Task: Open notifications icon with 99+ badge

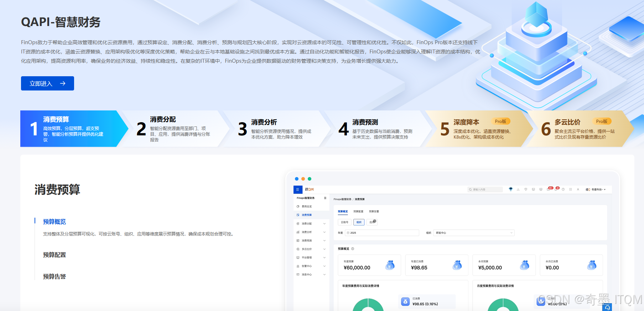Action: click(549, 189)
